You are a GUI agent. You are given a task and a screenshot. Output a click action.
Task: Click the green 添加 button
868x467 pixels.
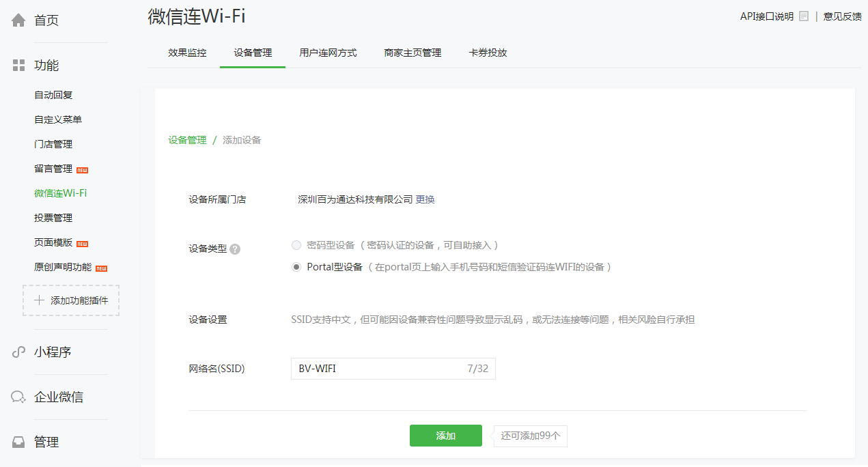coord(446,436)
